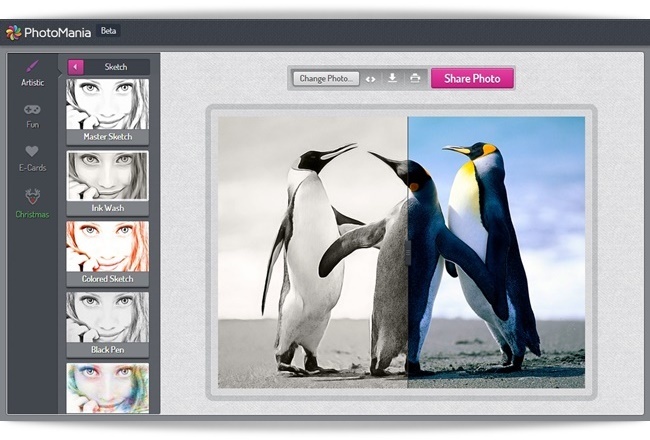650x440 pixels.
Task: Click the before/after compare arrows icon
Action: coord(371,79)
